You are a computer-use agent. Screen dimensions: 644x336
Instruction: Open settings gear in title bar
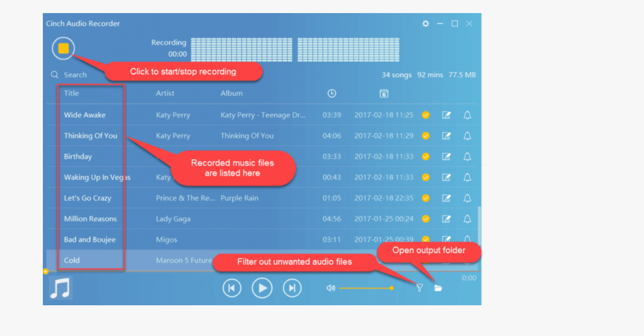tap(425, 24)
